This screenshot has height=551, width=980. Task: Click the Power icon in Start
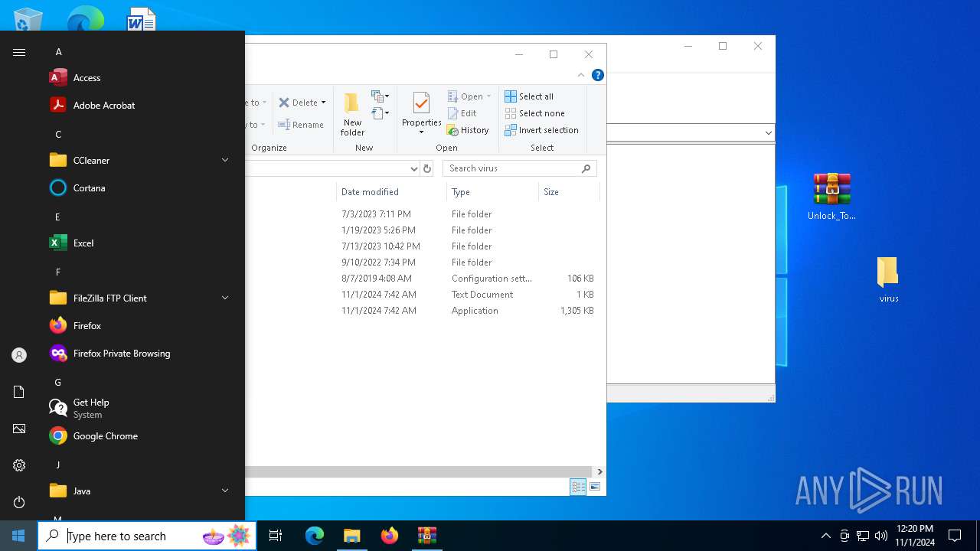click(19, 502)
